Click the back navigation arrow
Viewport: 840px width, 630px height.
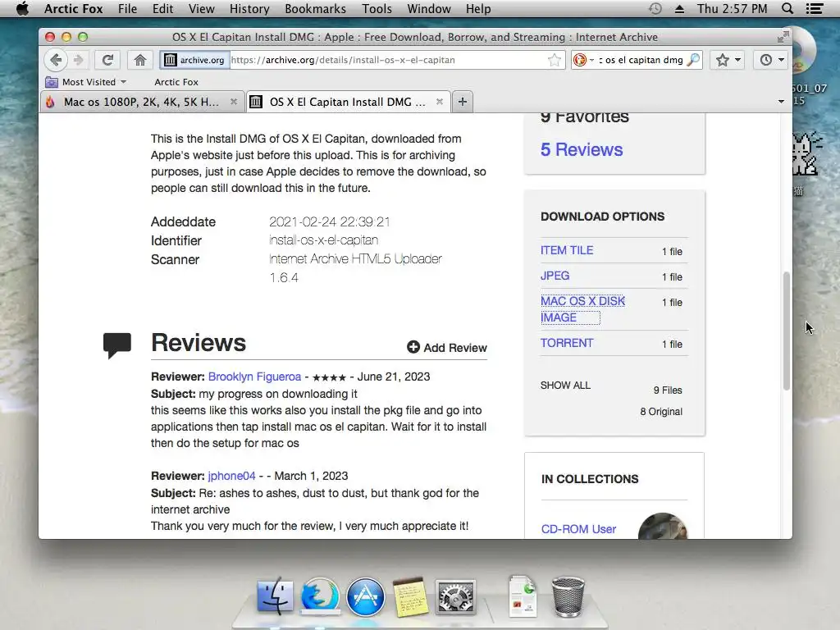pyautogui.click(x=56, y=60)
